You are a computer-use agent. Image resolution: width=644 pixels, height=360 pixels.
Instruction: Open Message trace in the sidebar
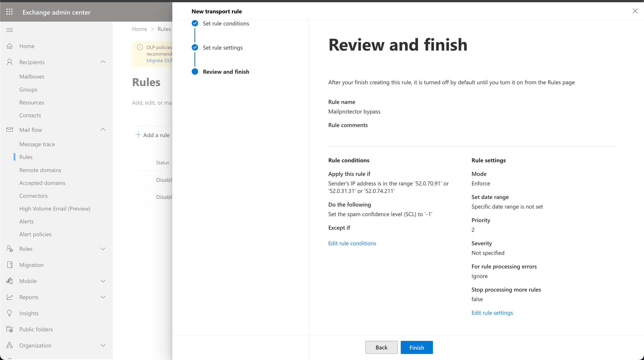tap(37, 144)
